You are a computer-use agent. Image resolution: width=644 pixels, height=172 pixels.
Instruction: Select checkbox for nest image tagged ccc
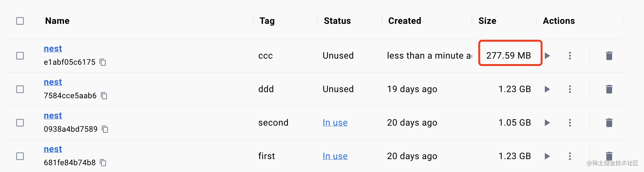pos(20,56)
